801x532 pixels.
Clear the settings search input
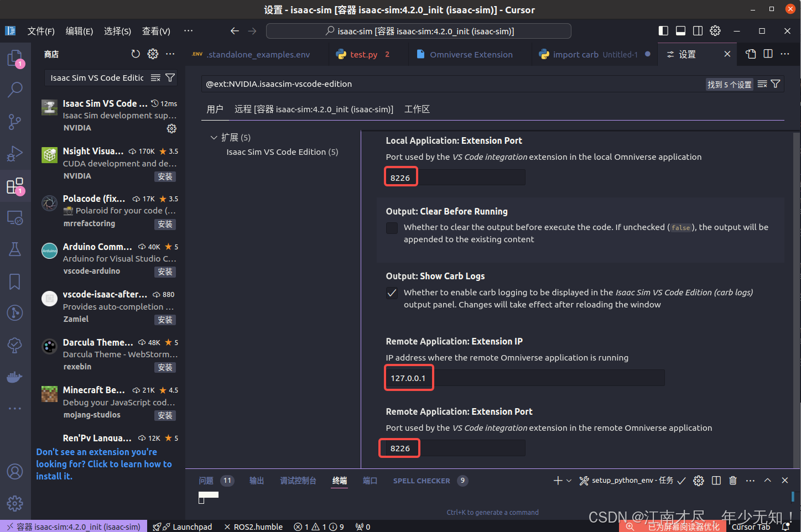click(x=762, y=84)
